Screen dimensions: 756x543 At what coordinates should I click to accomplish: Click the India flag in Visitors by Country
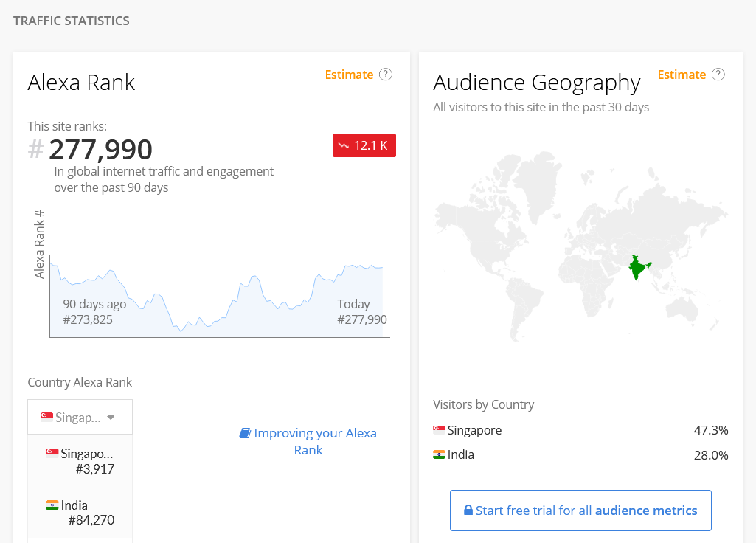[x=439, y=454]
